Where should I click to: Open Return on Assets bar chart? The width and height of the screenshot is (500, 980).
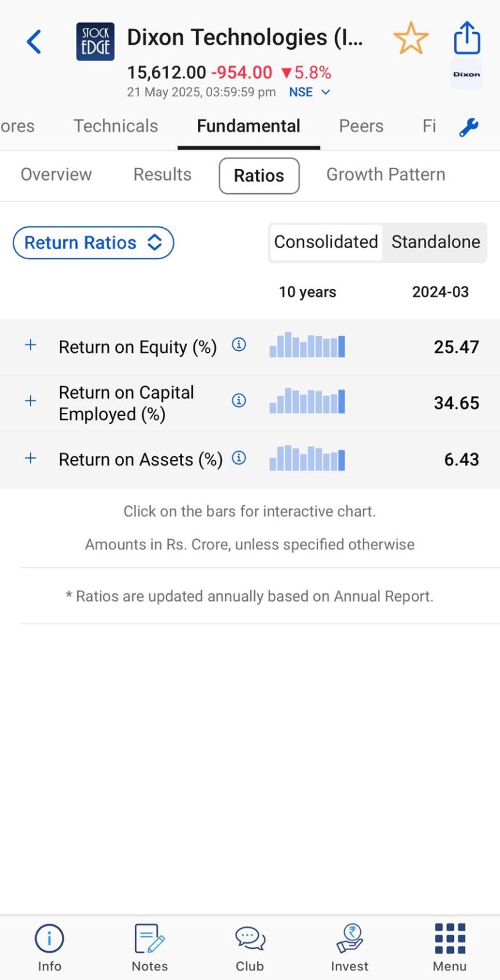pyautogui.click(x=307, y=458)
